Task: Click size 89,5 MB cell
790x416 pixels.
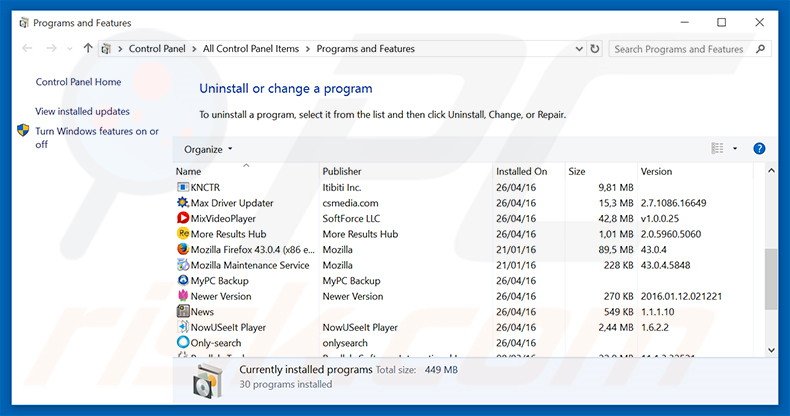Action: (x=616, y=249)
